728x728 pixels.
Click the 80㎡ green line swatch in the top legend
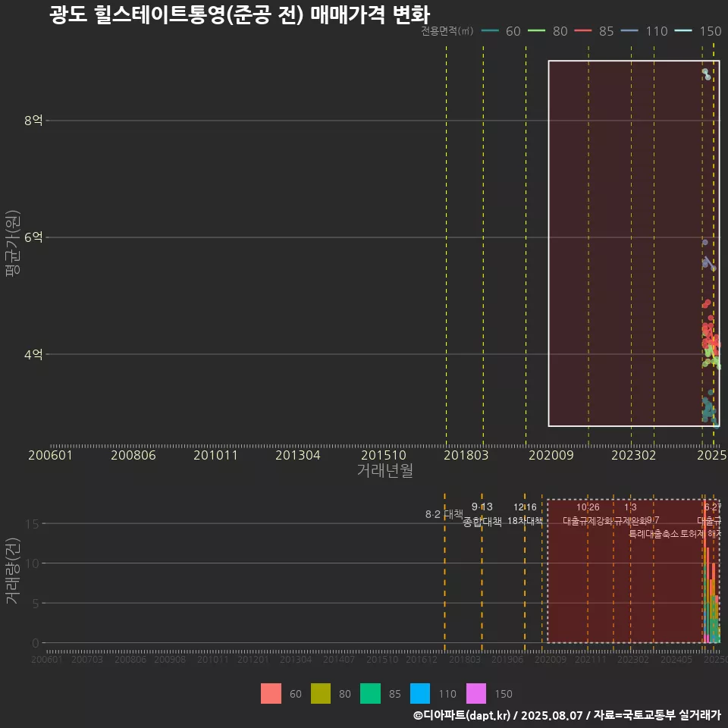[537, 30]
